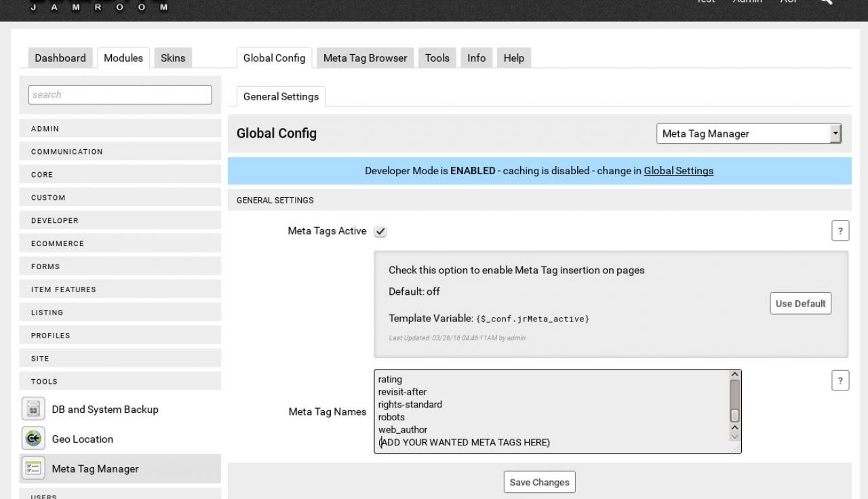This screenshot has width=868, height=499.
Task: Open the Meta Tag Manager module dropdown
Action: pos(749,134)
